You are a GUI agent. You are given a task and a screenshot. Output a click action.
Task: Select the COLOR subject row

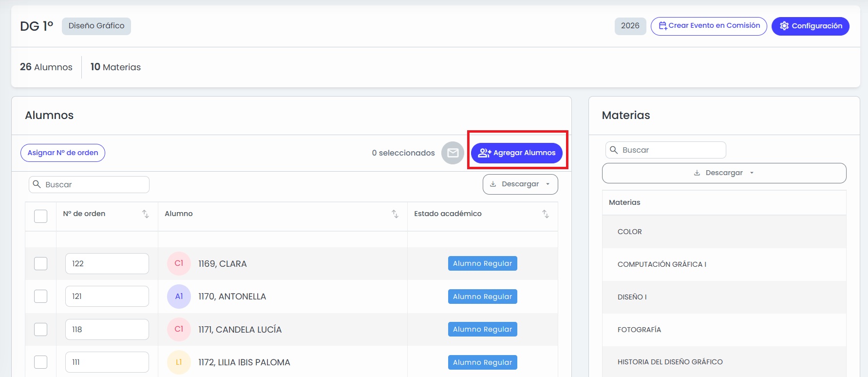pos(724,232)
